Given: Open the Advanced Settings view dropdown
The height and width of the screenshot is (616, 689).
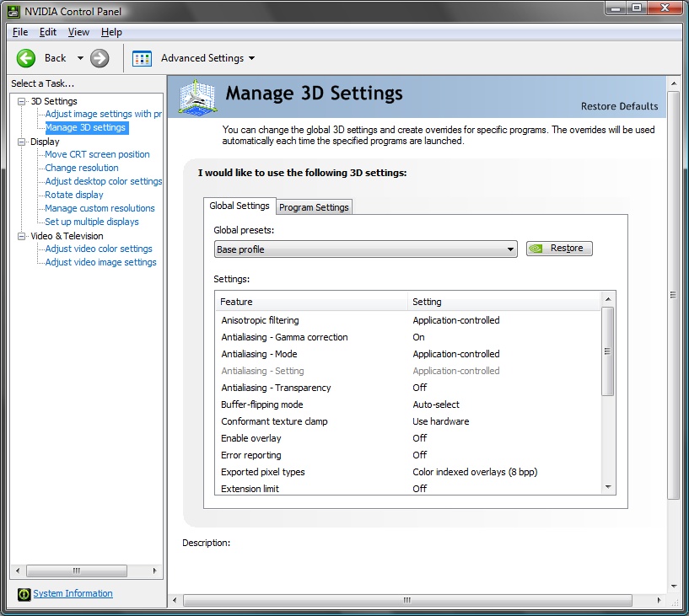Looking at the screenshot, I should [x=252, y=58].
